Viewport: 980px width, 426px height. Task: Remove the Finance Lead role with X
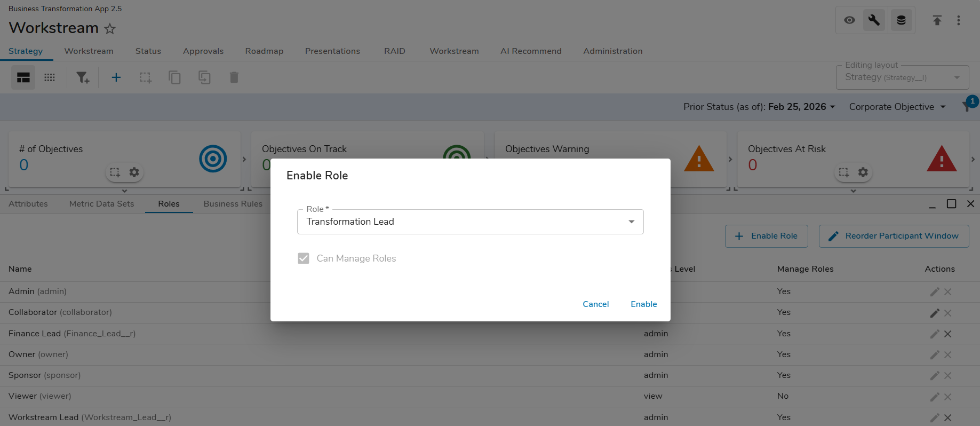pyautogui.click(x=948, y=334)
